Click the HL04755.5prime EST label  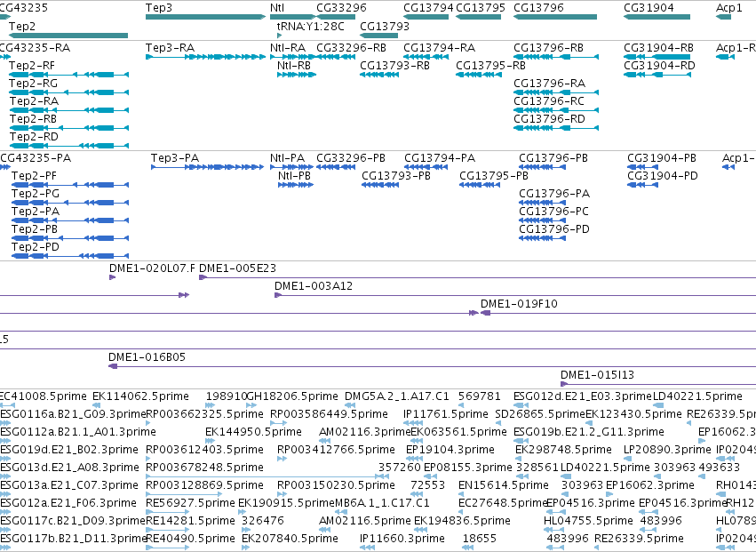tap(588, 520)
